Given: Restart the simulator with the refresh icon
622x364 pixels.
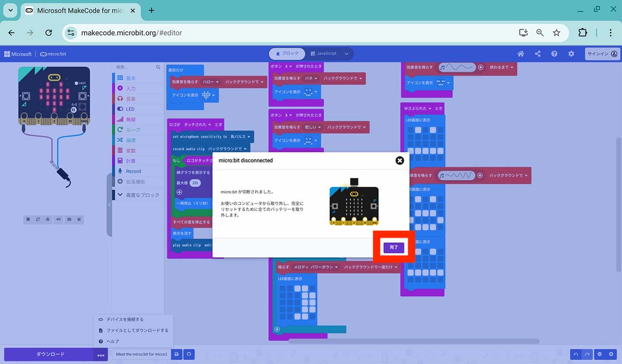Looking at the screenshot, I should click(38, 220).
